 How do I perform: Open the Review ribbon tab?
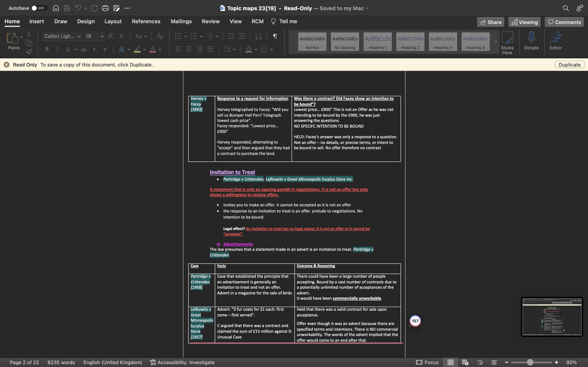coord(210,21)
